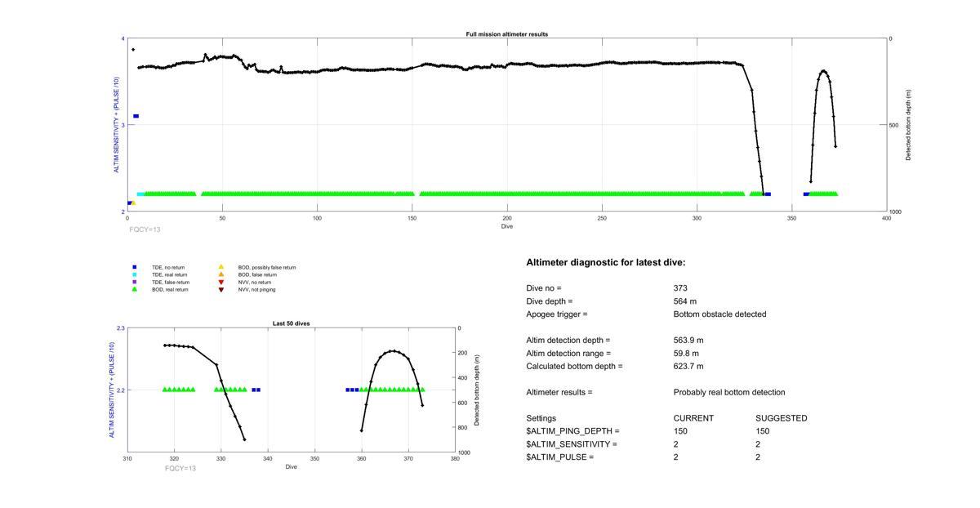The height and width of the screenshot is (508, 980).
Task: Click yellow triangle for 'BOD, possibly false return'
Action: (x=220, y=267)
